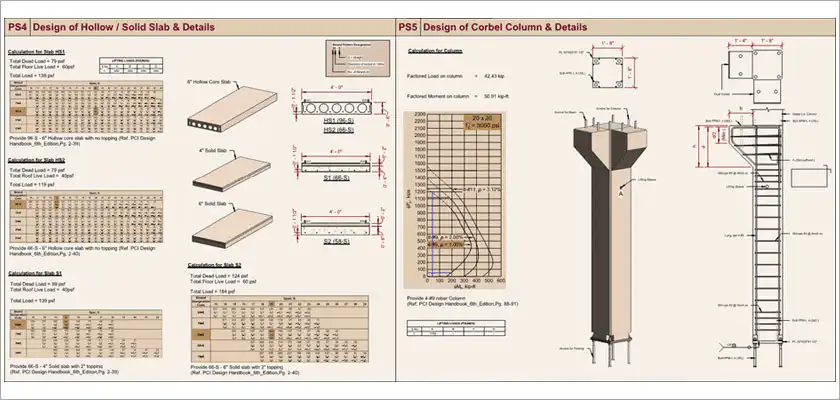This screenshot has width=840, height=400.
Task: Click the Lifting Loops table above the HS1 table
Action: click(x=131, y=65)
